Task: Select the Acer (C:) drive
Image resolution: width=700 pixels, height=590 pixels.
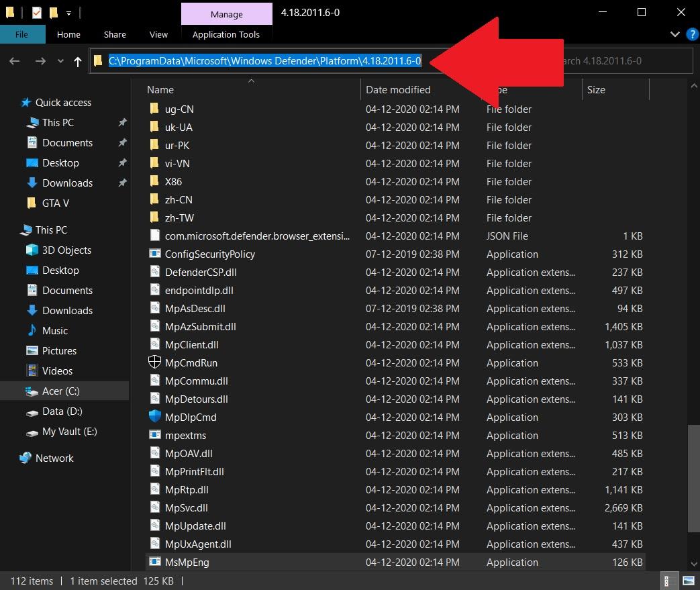Action: tap(60, 391)
